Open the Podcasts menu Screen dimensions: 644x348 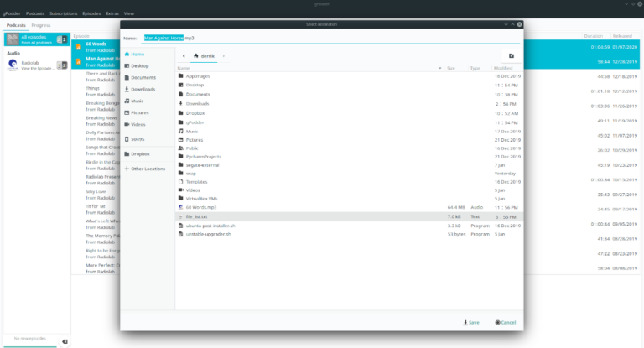pos(35,13)
